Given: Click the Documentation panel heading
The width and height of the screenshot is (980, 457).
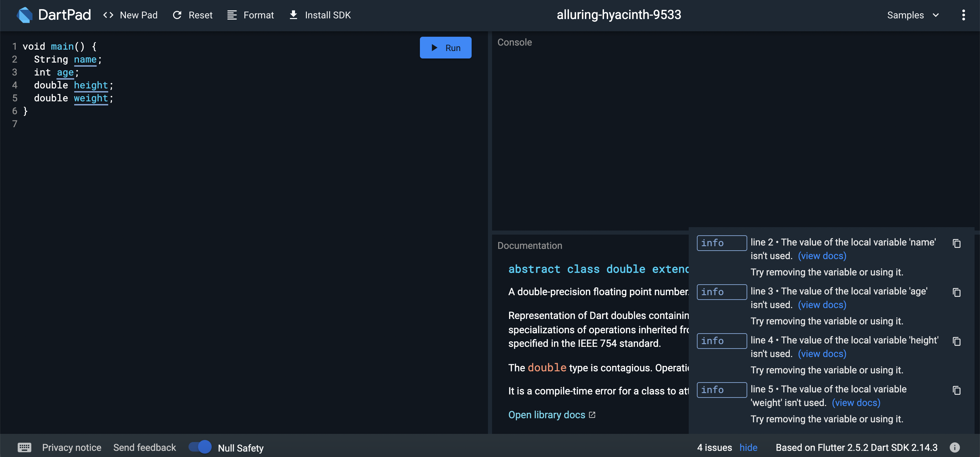Looking at the screenshot, I should tap(529, 246).
